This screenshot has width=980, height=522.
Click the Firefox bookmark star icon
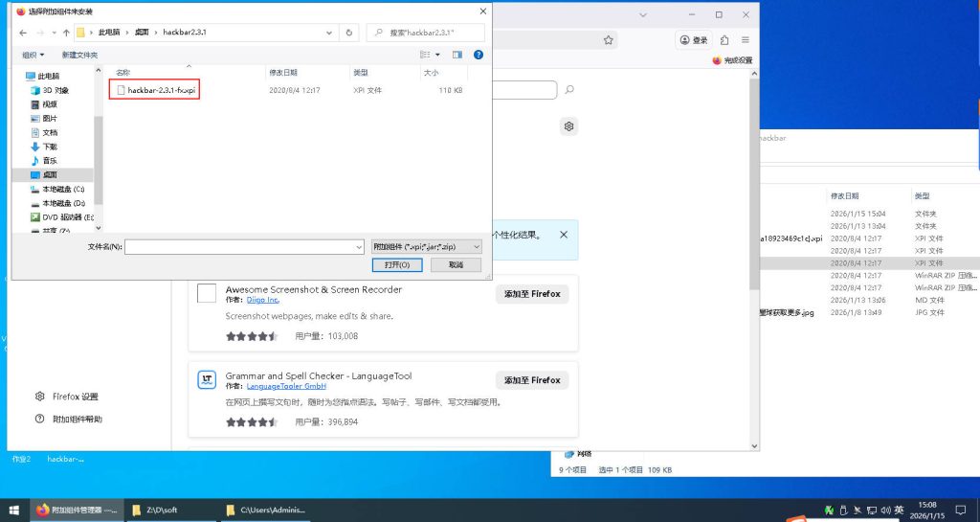(608, 40)
